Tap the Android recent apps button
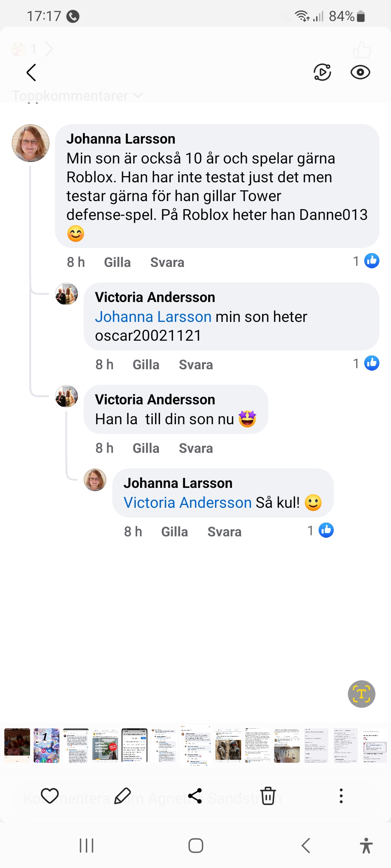This screenshot has height=868, width=391. [x=87, y=846]
